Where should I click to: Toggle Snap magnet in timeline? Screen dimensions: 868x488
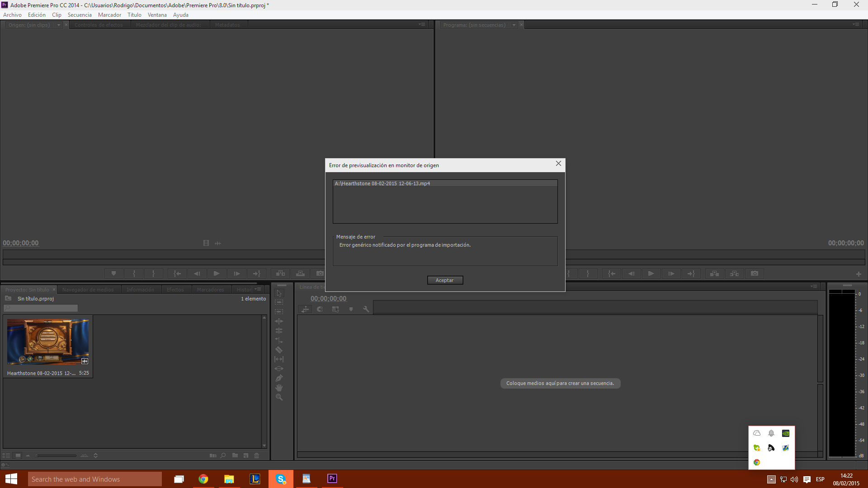click(x=320, y=309)
